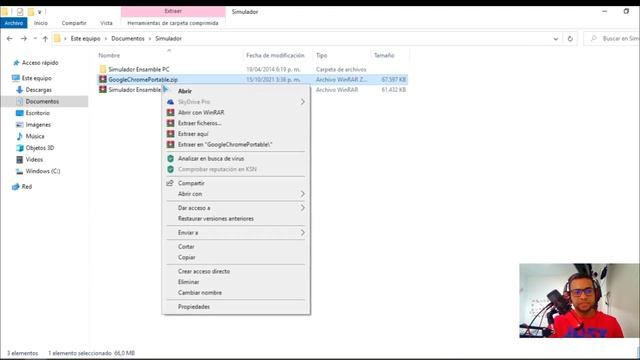Viewport: 640px width, 360px height.
Task: Click the Simulador Ensamble PC folder icon
Action: click(x=103, y=69)
